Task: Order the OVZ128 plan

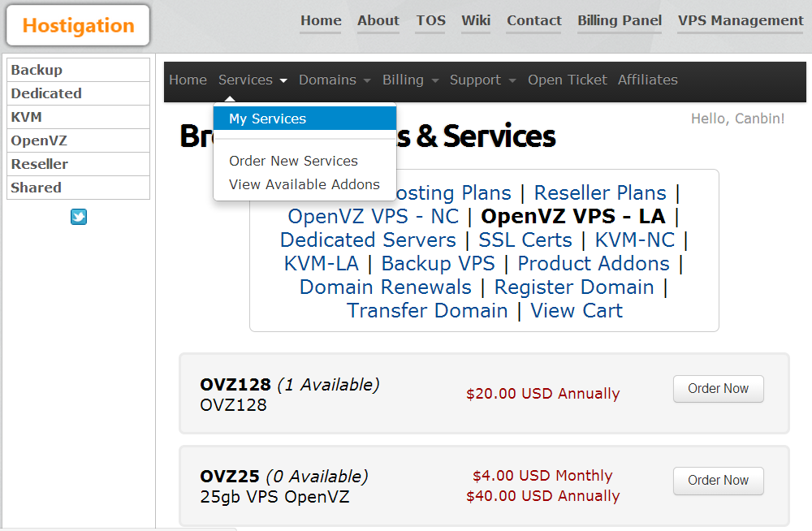Action: click(718, 389)
